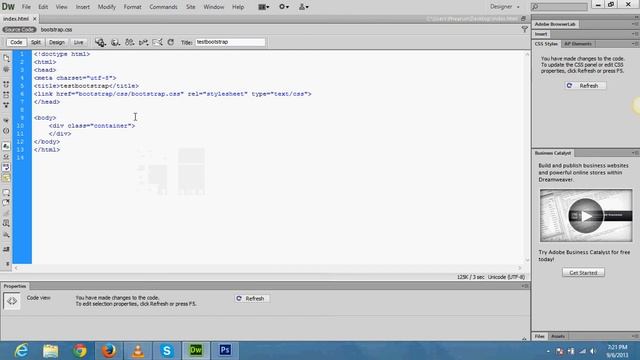This screenshot has height=360, width=640.
Task: Click Check browser compatibility icon
Action: pos(157,42)
